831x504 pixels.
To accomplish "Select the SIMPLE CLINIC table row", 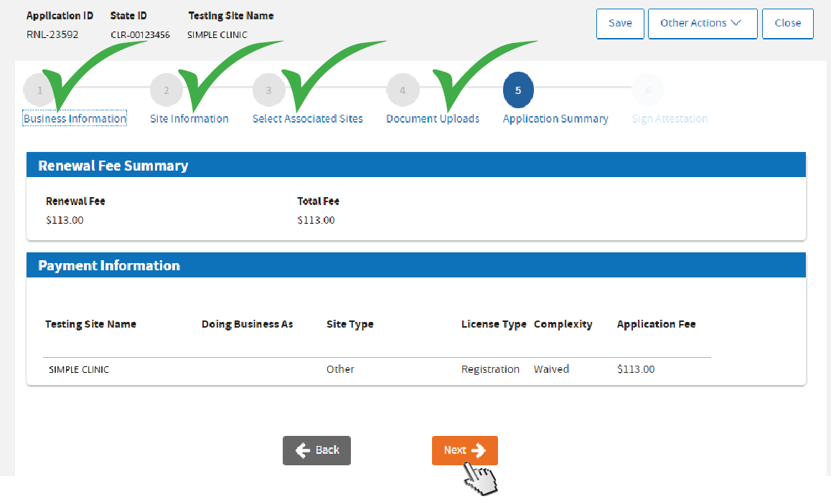I will (377, 369).
